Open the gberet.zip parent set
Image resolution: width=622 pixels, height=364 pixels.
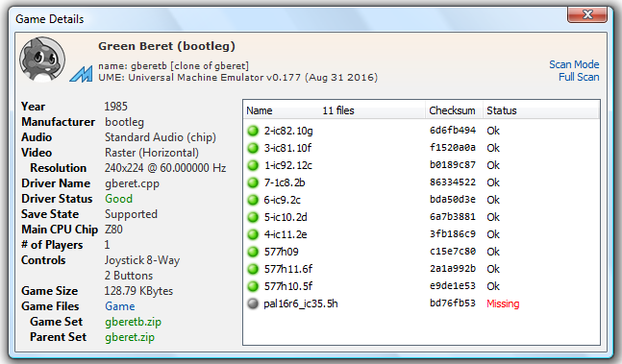pos(130,337)
